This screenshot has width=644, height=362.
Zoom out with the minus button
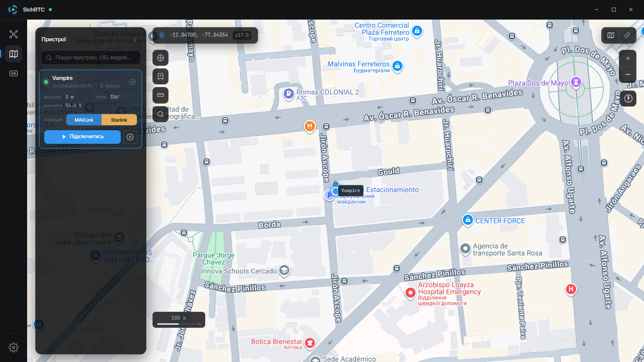point(628,74)
